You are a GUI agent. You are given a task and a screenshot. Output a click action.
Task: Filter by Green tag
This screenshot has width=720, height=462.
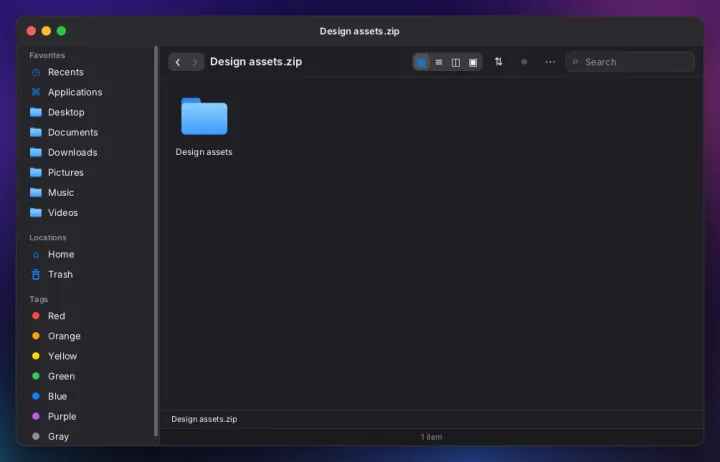click(89, 377)
